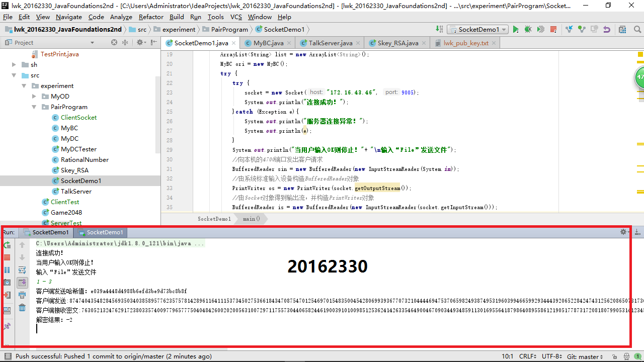Switch to the MyBC.java editor tab
The image size is (644, 362).
pos(268,43)
